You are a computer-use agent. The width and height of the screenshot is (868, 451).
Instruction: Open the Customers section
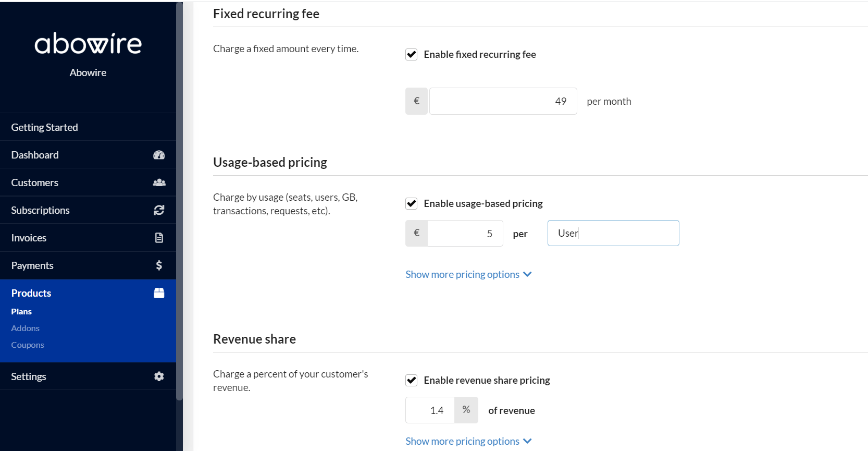(88, 182)
